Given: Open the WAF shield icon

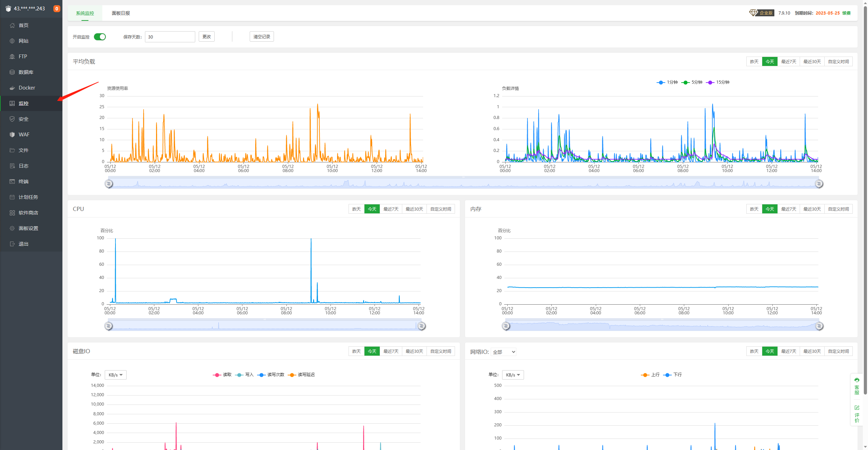Looking at the screenshot, I should pos(12,135).
